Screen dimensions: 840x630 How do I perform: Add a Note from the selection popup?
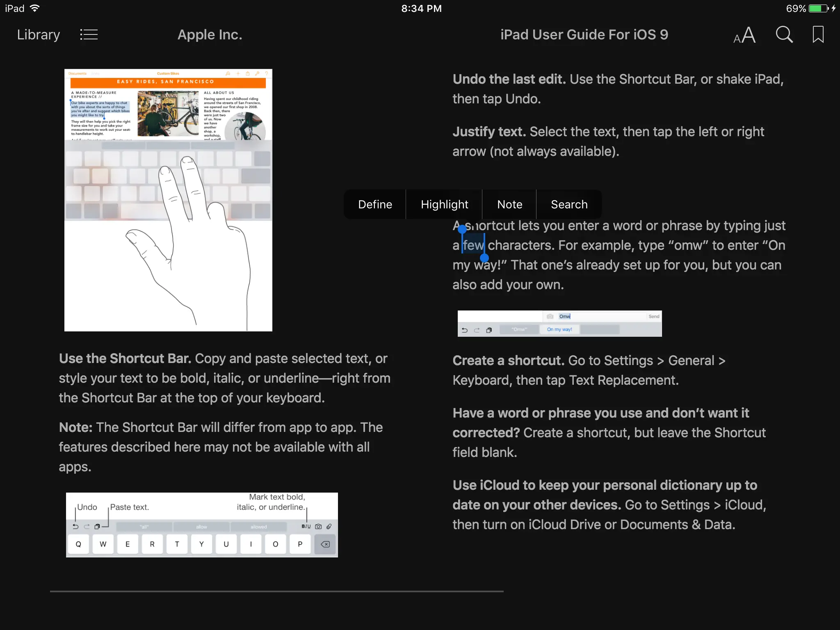(x=509, y=204)
